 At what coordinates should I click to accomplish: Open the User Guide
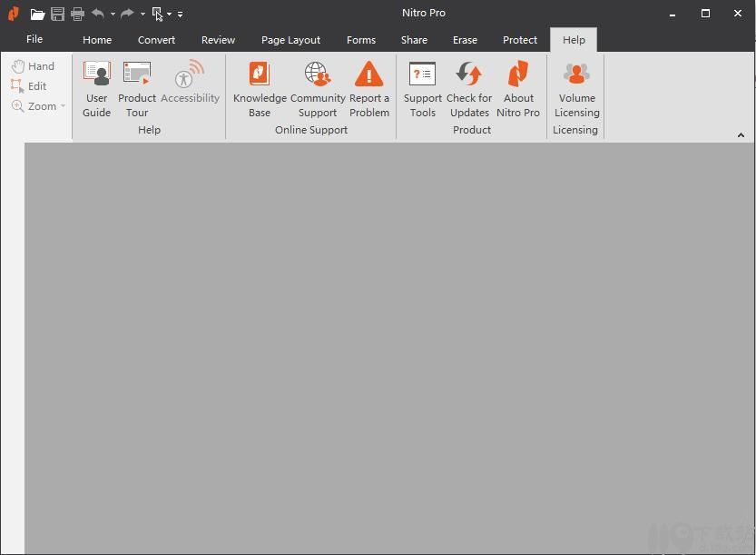[97, 89]
